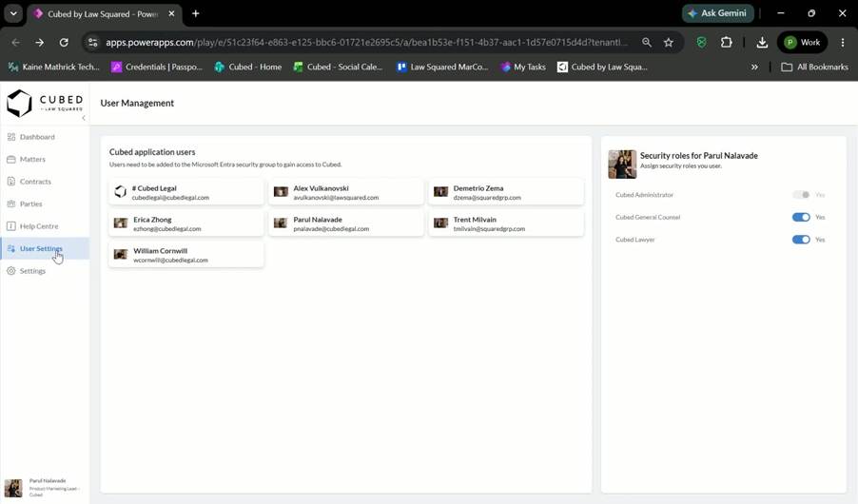
Task: Open the Downloads icon in toolbar
Action: (x=762, y=42)
